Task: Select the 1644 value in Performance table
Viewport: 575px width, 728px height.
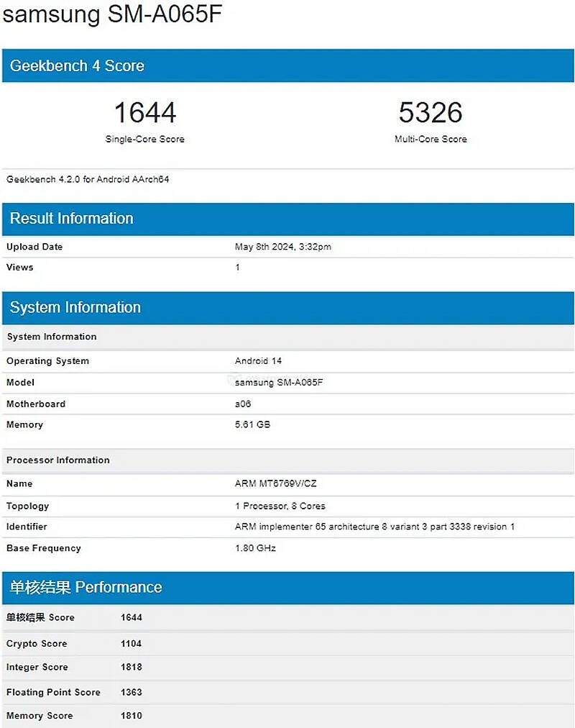Action: [x=132, y=617]
